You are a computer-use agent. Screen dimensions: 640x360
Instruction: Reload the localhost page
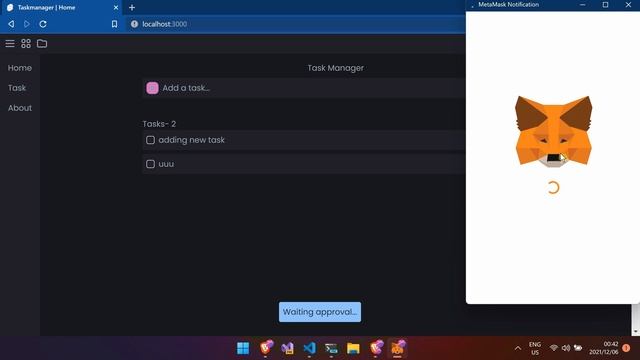coord(43,24)
